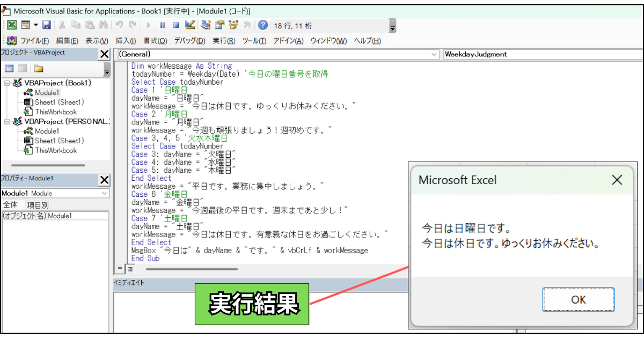Open the 編集(E) menu
The width and height of the screenshot is (644, 338).
[x=67, y=41]
